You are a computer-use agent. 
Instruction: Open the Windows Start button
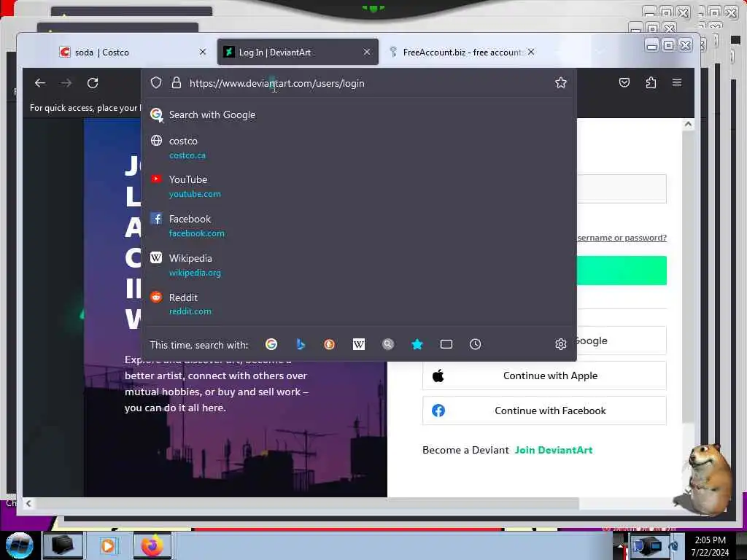click(19, 545)
